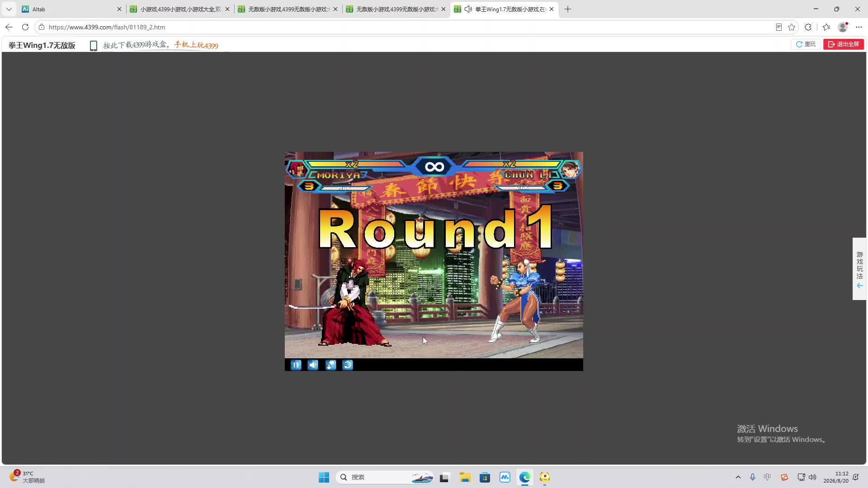Open Microsoft Store from the taskbar
The width and height of the screenshot is (868, 488).
click(485, 477)
